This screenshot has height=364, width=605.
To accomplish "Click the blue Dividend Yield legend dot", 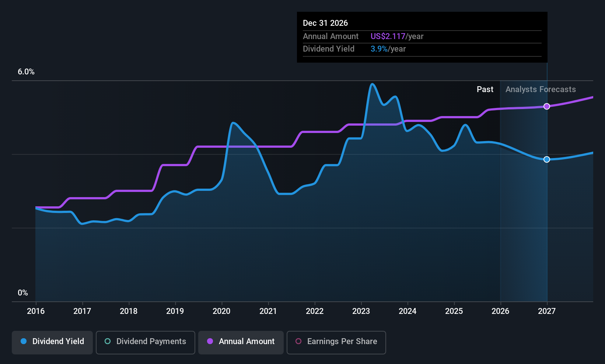I will (24, 341).
